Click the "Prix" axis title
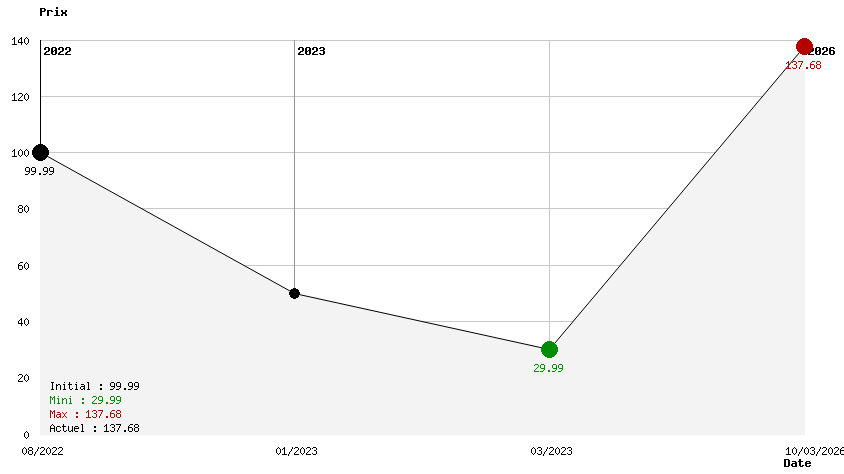This screenshot has height=474, width=844. tap(53, 12)
